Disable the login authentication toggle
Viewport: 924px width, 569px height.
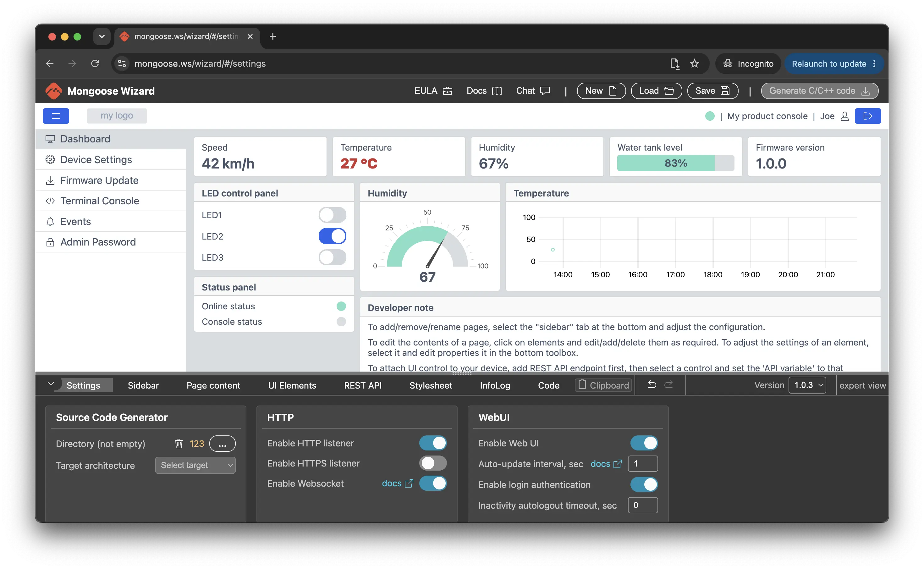[x=644, y=484]
